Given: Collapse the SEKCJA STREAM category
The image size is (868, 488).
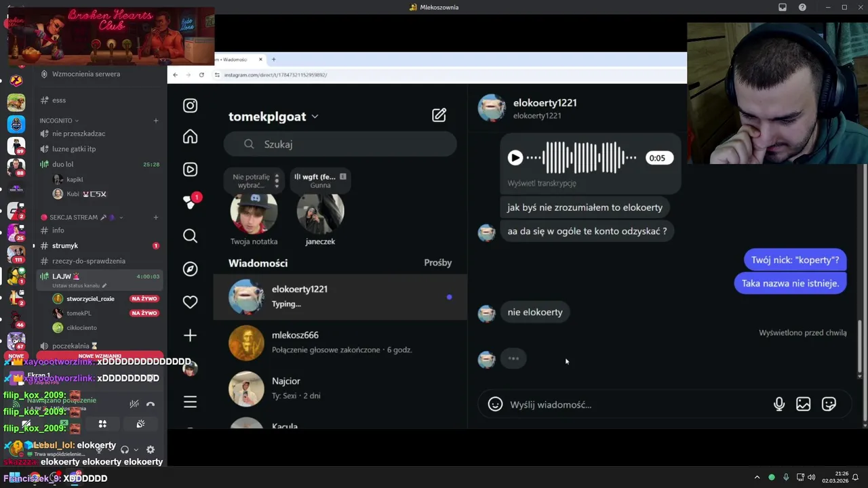Looking at the screenshot, I should (x=81, y=218).
